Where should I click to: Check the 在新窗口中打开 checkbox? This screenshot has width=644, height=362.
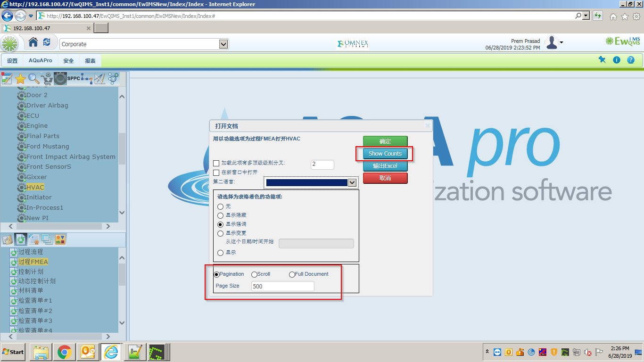pyautogui.click(x=216, y=173)
